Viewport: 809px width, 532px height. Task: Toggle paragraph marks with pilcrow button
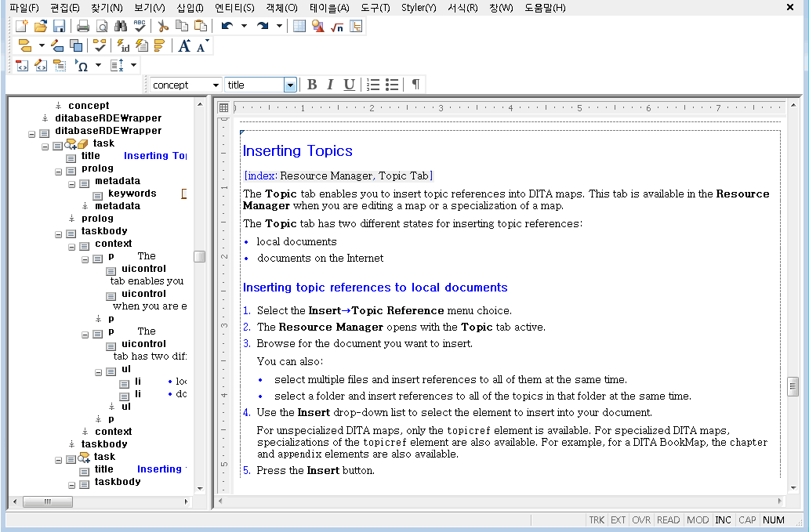pos(415,85)
